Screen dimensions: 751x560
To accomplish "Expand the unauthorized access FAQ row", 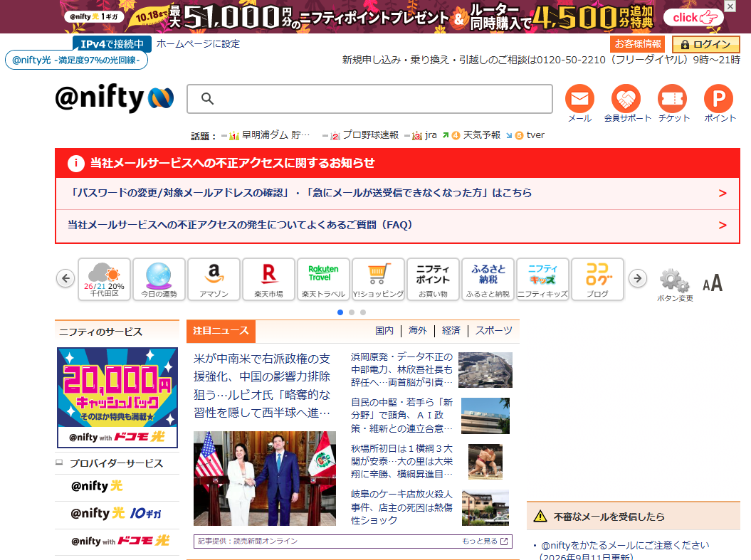I will coord(397,225).
